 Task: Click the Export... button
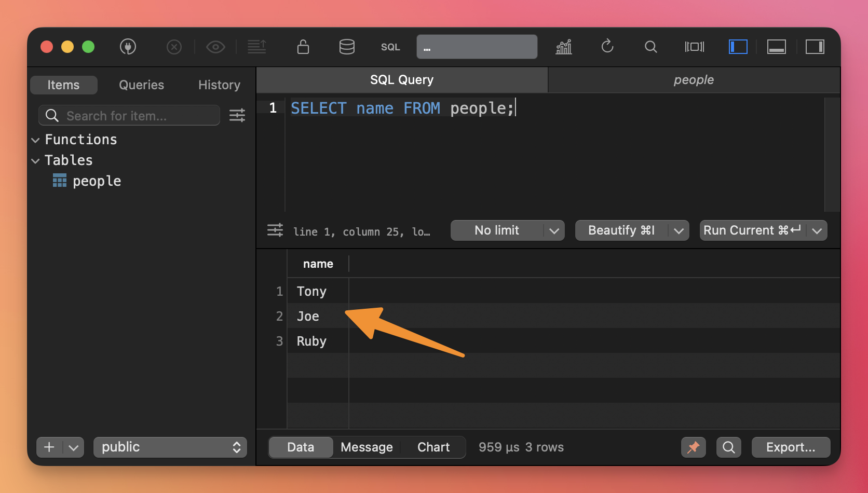pyautogui.click(x=791, y=447)
